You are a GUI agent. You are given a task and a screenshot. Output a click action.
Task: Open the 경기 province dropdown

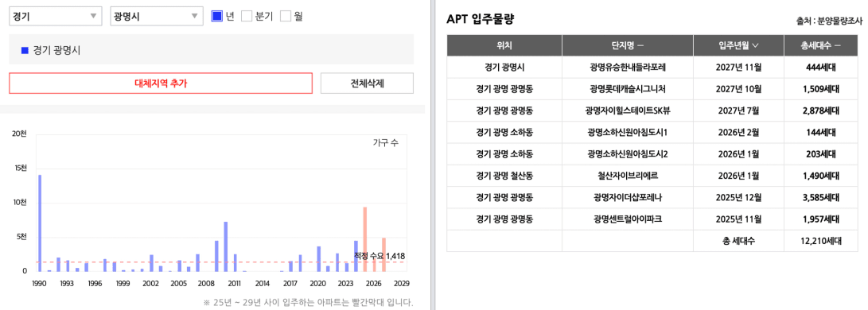click(56, 16)
